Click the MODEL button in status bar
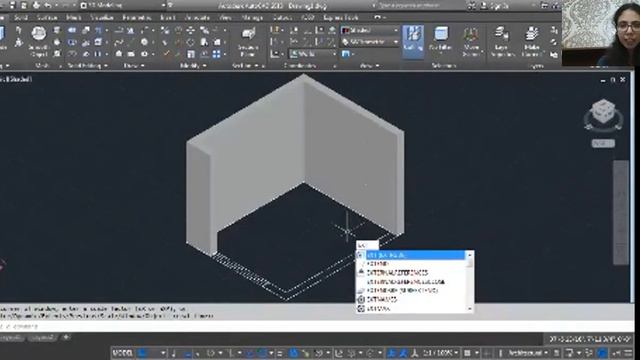Screen dimensions: 640x360 pyautogui.click(x=122, y=353)
